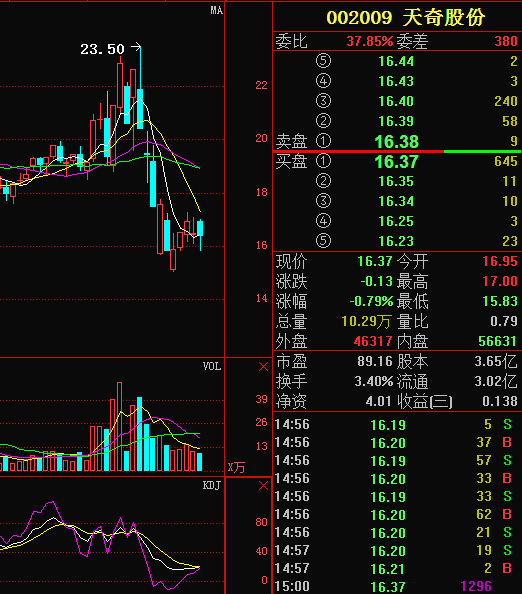Select the 14:56 trade with volume 62
The image size is (522, 594).
pos(397,515)
